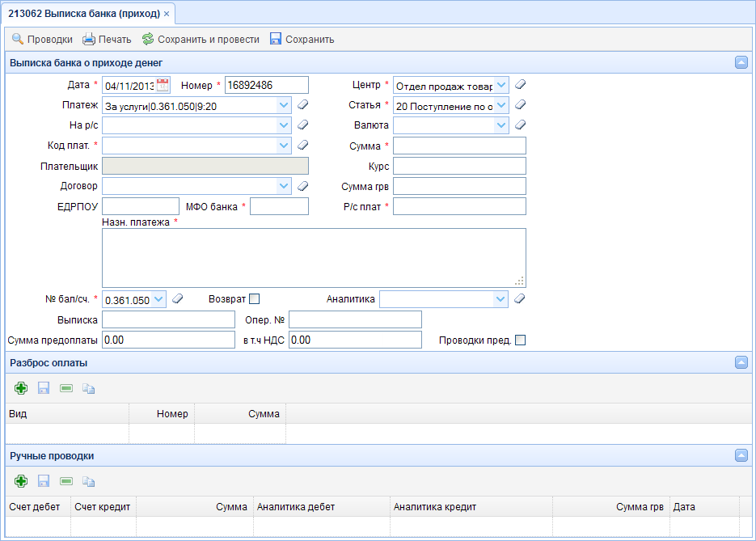Click Сохранить и провести button

coord(201,39)
